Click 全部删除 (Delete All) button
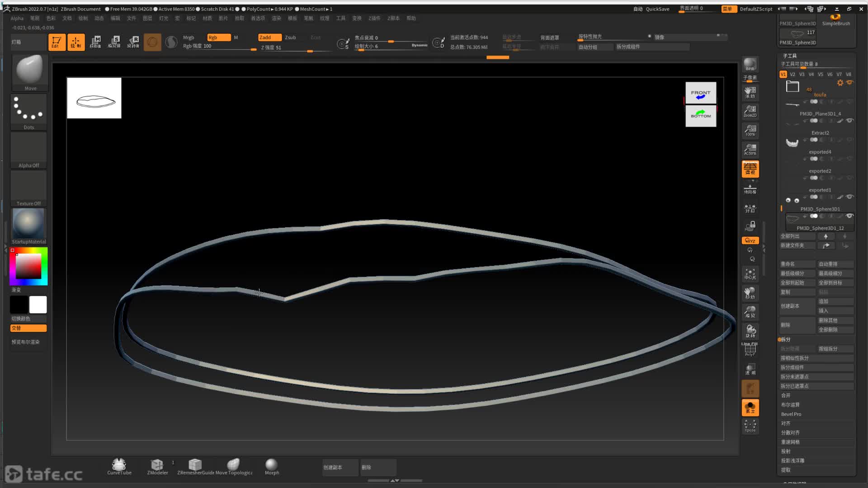 point(835,330)
